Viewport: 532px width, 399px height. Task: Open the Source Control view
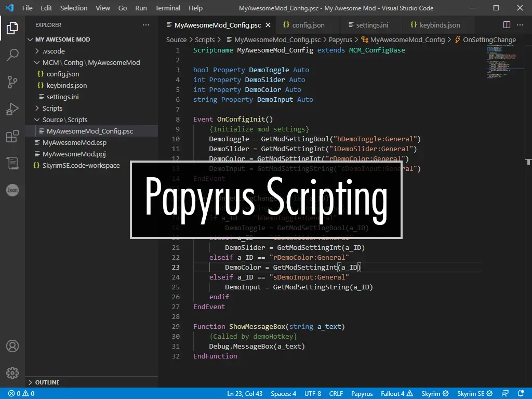pyautogui.click(x=12, y=82)
